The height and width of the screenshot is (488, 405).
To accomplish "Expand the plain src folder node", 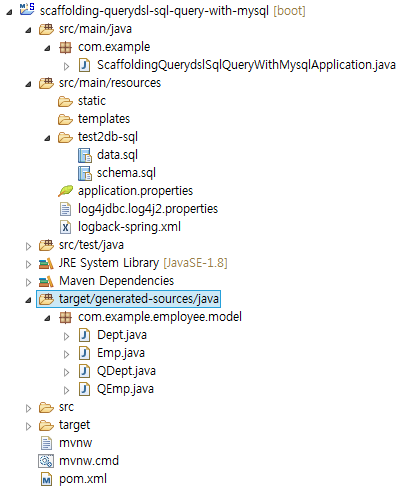I will [28, 408].
